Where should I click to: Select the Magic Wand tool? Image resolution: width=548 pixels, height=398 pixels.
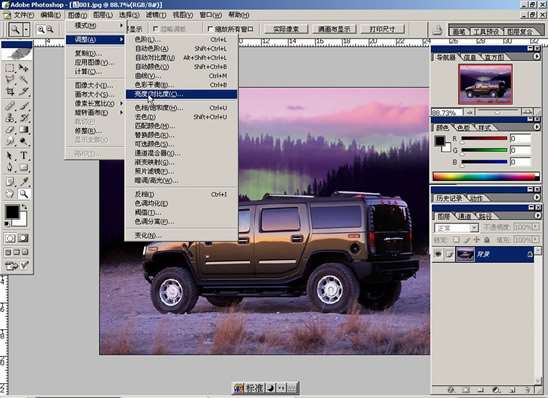point(24,80)
